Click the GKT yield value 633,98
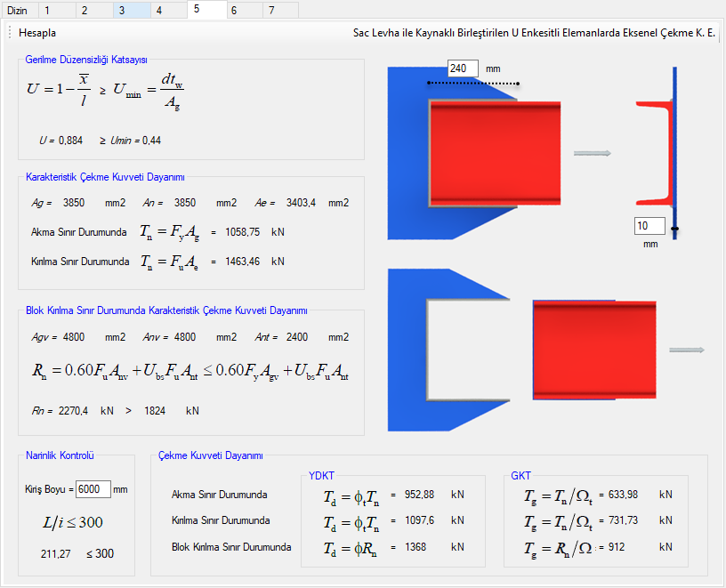Viewport: 726px width, 588px height. pyautogui.click(x=623, y=495)
